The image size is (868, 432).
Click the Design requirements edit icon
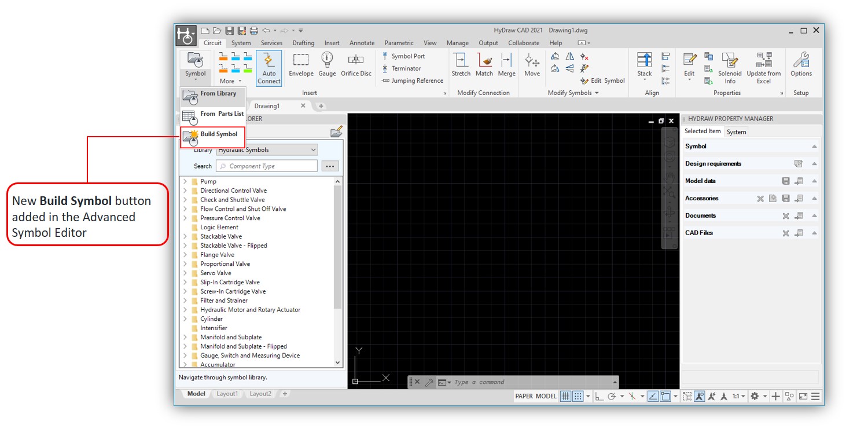[799, 164]
